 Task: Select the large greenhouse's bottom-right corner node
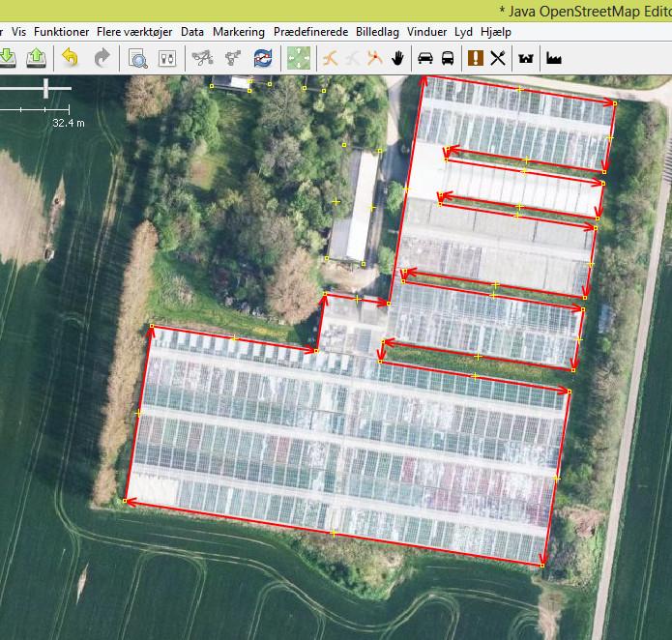coord(542,566)
